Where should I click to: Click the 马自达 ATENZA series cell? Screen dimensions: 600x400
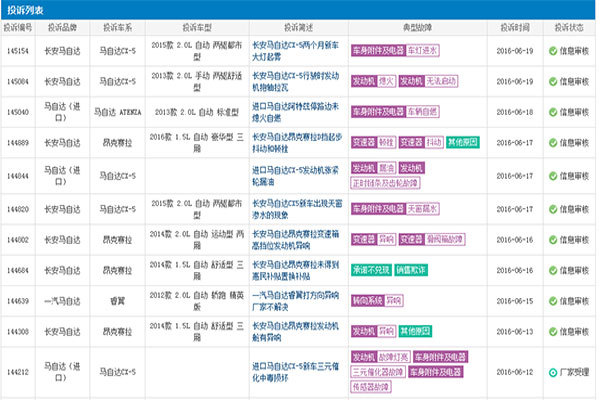(x=117, y=112)
